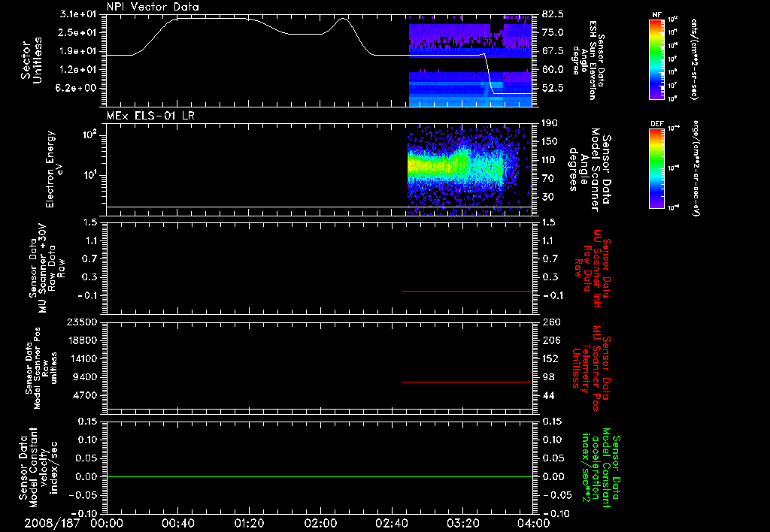Click the '04:00' time tick label
The width and height of the screenshot is (770, 532).
click(535, 523)
